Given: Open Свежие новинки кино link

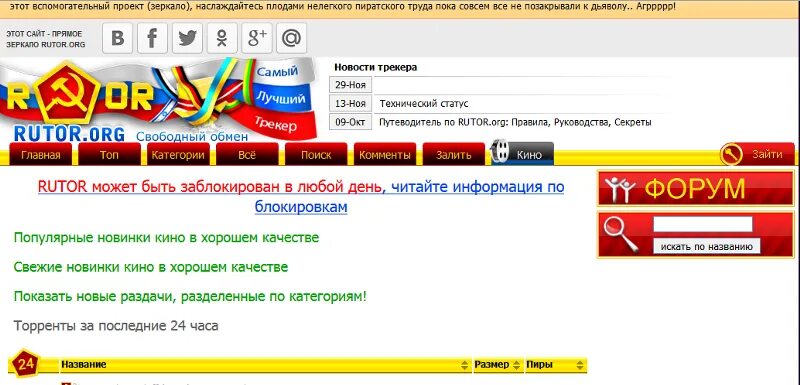Looking at the screenshot, I should click(x=151, y=267).
